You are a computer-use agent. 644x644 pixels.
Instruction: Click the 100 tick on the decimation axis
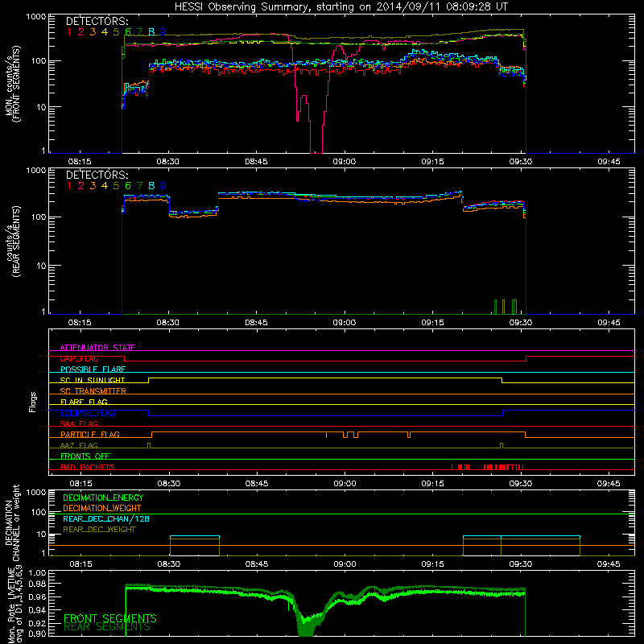coord(39,512)
